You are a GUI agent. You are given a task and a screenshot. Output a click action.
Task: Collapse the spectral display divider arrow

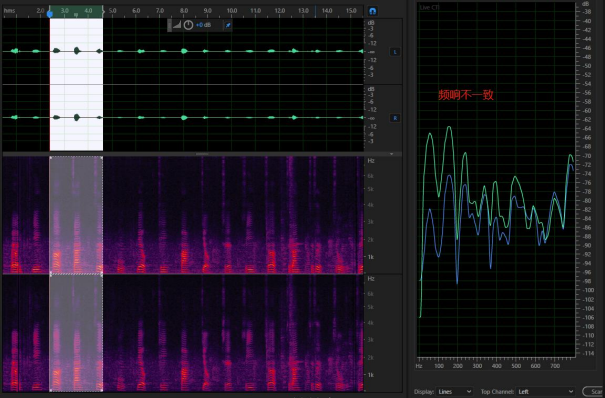(392, 154)
